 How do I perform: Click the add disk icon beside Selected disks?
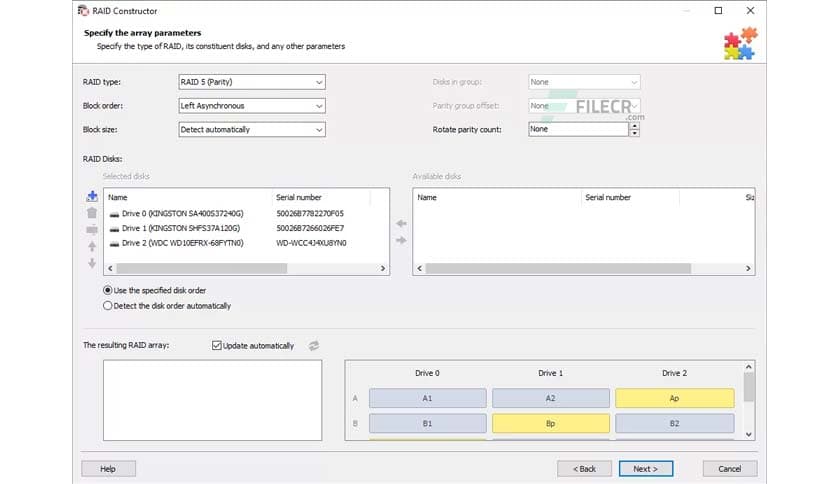pyautogui.click(x=92, y=196)
